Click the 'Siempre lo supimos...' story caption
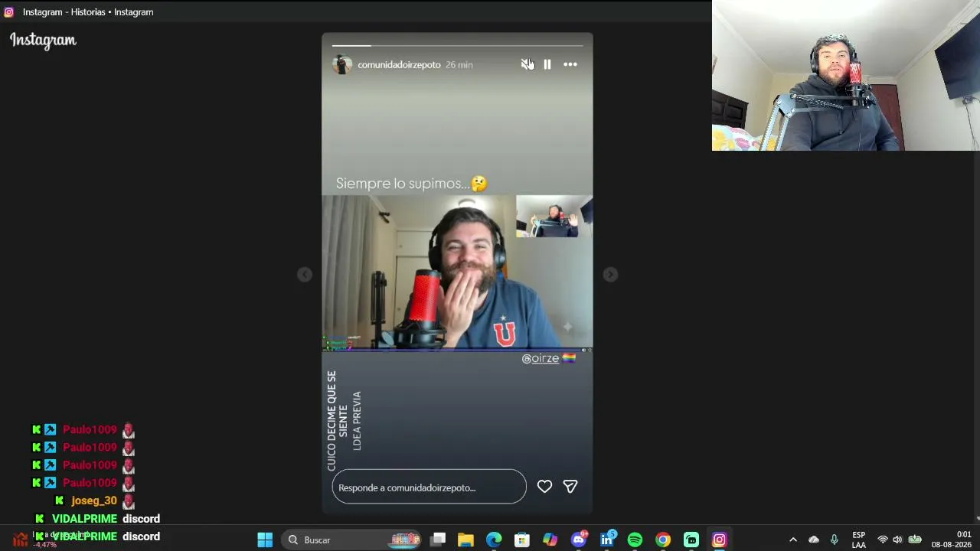This screenshot has height=551, width=980. pos(412,184)
